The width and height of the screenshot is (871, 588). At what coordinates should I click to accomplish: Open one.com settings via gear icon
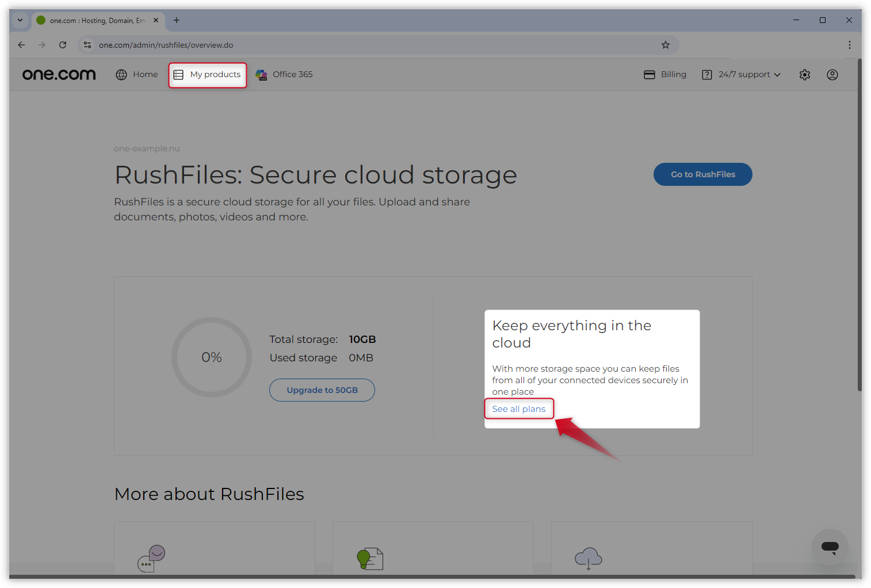[x=804, y=74]
